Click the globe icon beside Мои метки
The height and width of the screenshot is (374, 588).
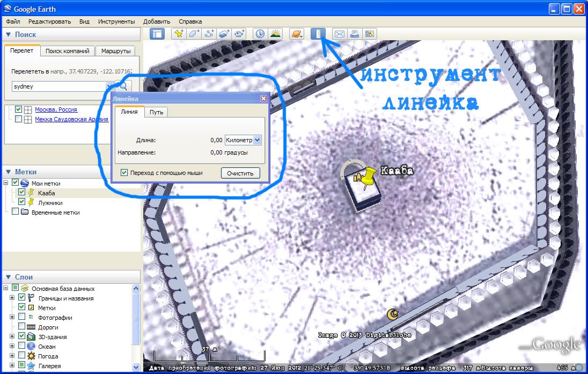point(25,183)
